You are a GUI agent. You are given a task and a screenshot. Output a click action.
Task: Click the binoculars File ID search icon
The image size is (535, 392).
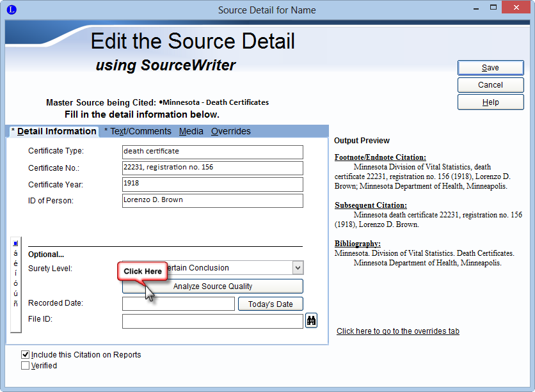click(311, 320)
